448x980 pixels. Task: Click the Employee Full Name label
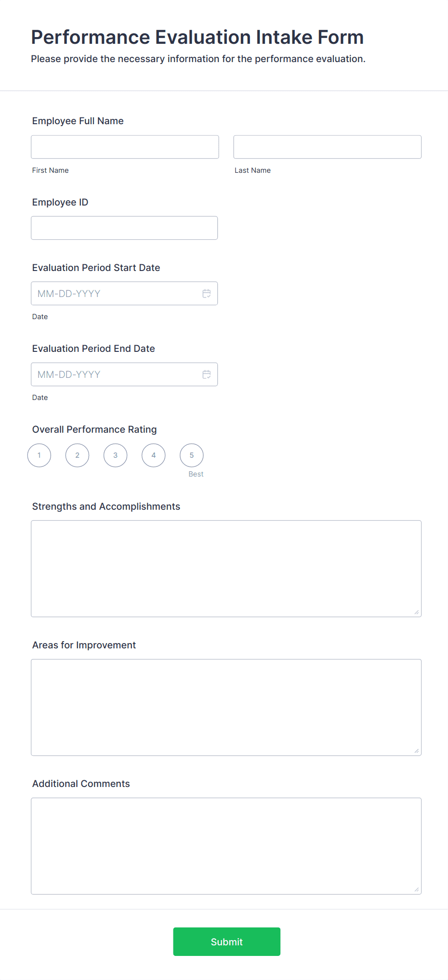pos(78,121)
